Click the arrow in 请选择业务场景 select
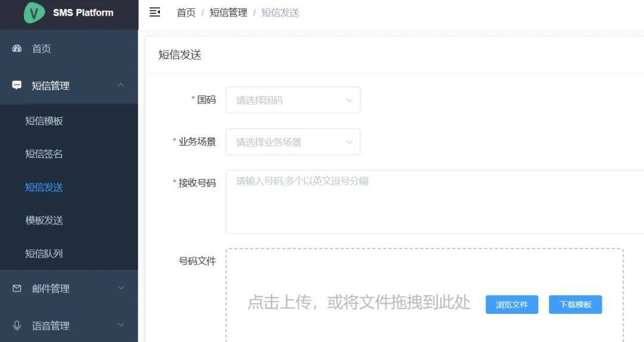The height and width of the screenshot is (342, 644). coord(349,142)
